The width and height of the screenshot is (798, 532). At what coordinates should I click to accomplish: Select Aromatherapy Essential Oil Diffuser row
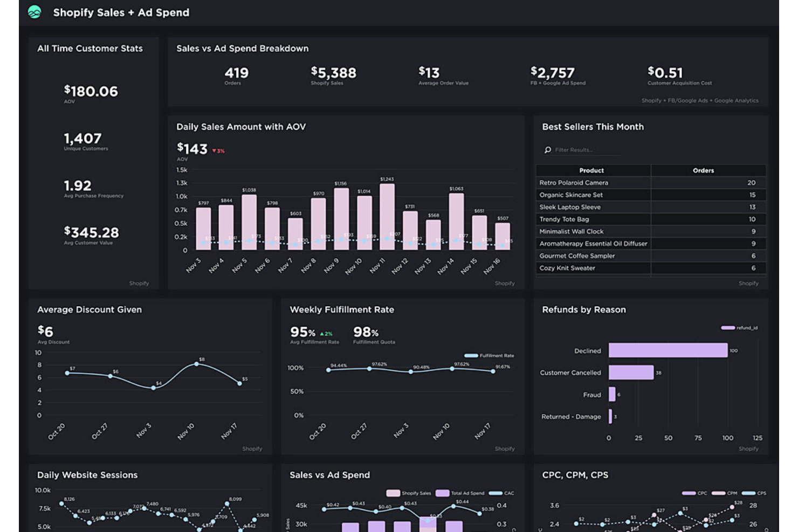[651, 244]
